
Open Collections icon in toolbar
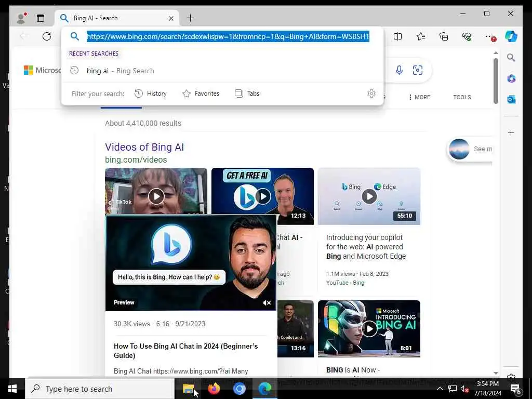pyautogui.click(x=444, y=36)
